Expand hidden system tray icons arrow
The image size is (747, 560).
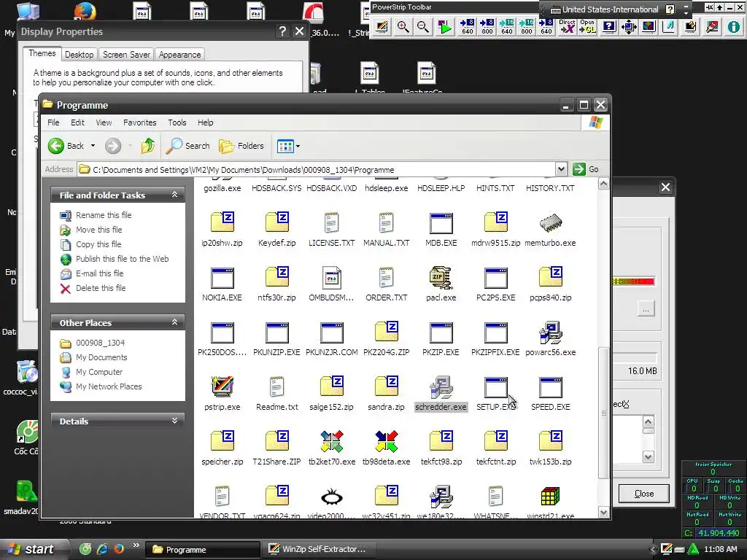click(653, 549)
